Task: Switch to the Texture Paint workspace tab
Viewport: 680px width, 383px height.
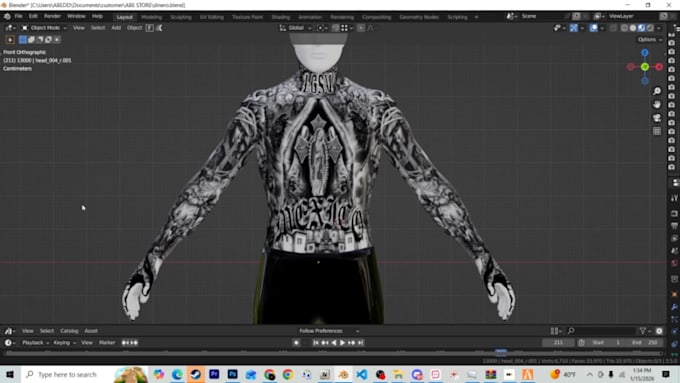Action: [247, 17]
